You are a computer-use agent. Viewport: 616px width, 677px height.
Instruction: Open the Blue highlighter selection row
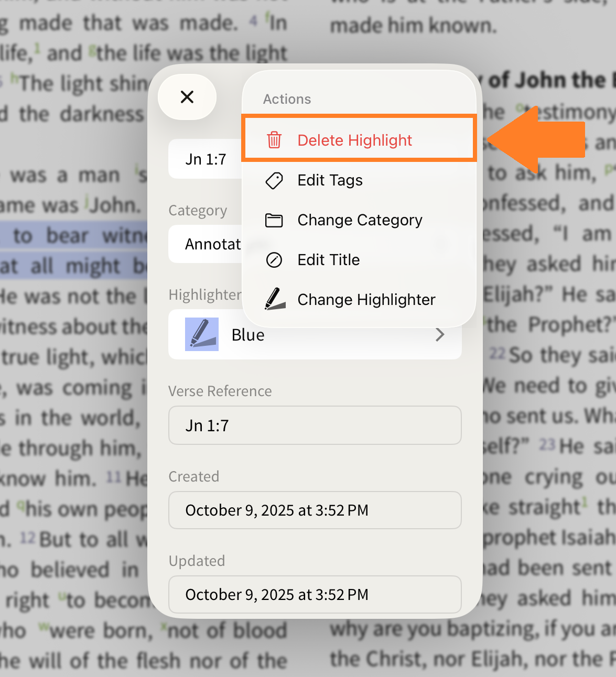coord(315,334)
